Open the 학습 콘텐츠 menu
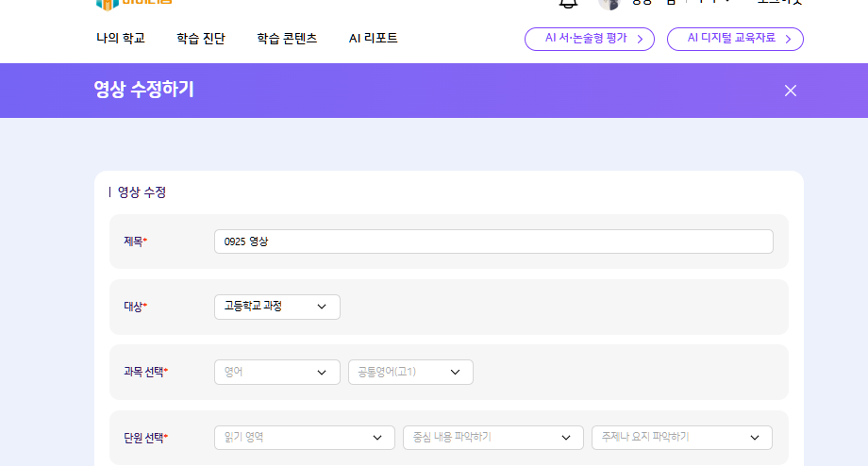 287,39
